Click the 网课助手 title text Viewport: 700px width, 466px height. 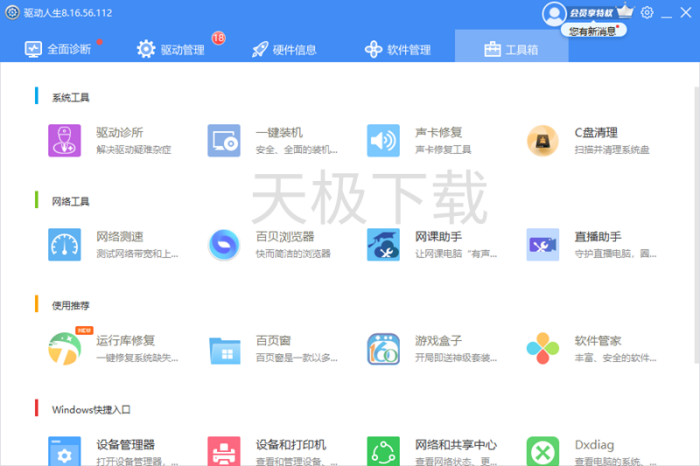coord(438,237)
